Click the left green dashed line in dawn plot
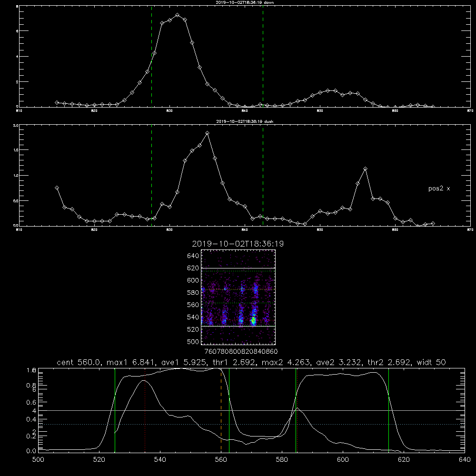This screenshot has width=476, height=476. point(151,57)
